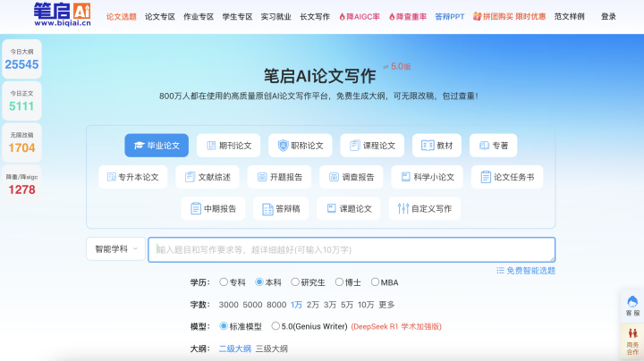
Task: Choose the 期刊论文 paper type
Action: click(228, 146)
